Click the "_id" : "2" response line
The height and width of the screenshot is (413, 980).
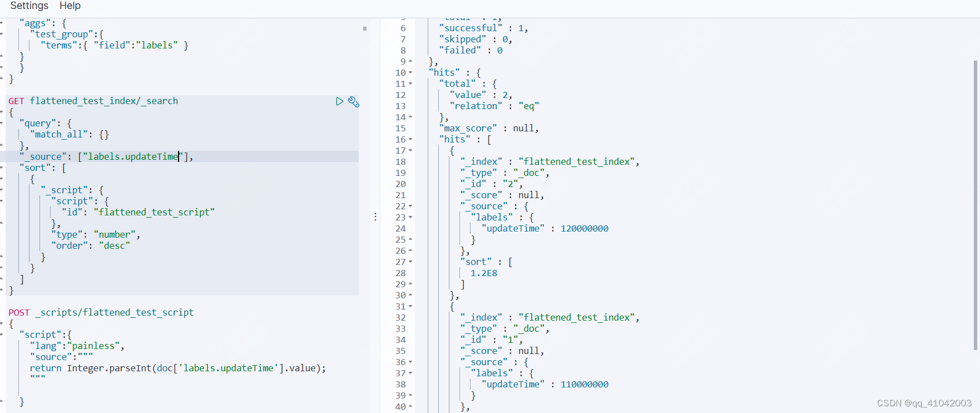pos(492,184)
